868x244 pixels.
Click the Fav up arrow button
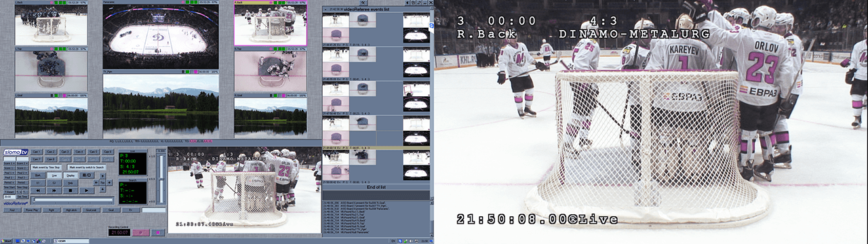102,176
